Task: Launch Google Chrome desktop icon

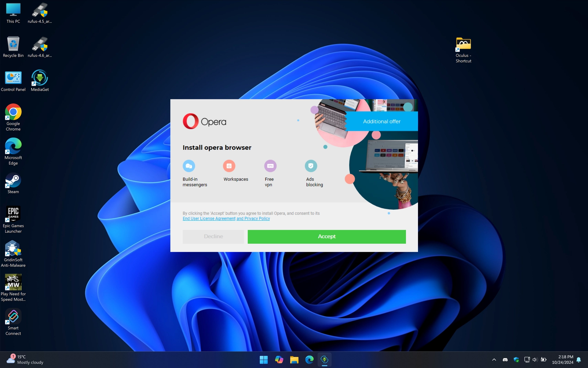Action: (13, 112)
